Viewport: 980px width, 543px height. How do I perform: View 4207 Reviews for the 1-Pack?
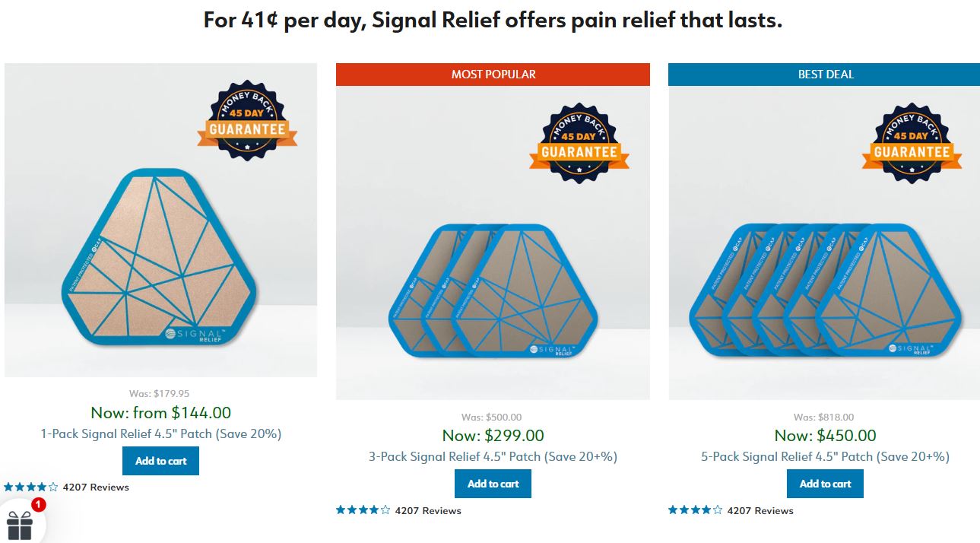pyautogui.click(x=96, y=487)
